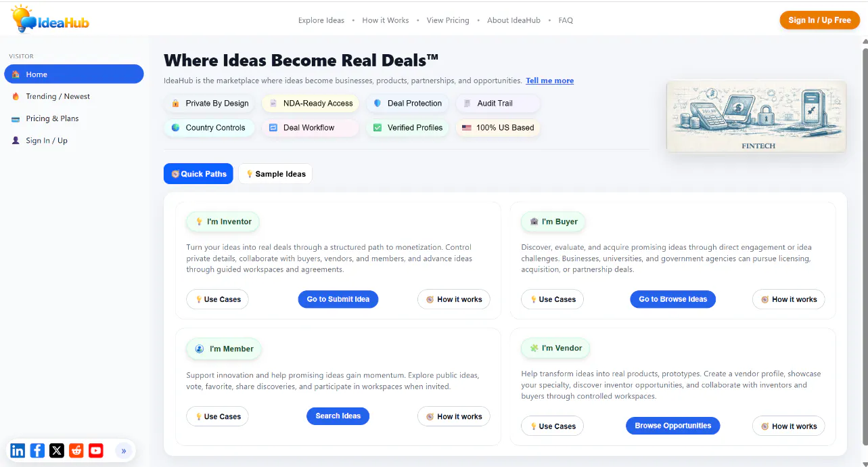
Task: Click the document icon on Audit Trail
Action: click(x=467, y=104)
